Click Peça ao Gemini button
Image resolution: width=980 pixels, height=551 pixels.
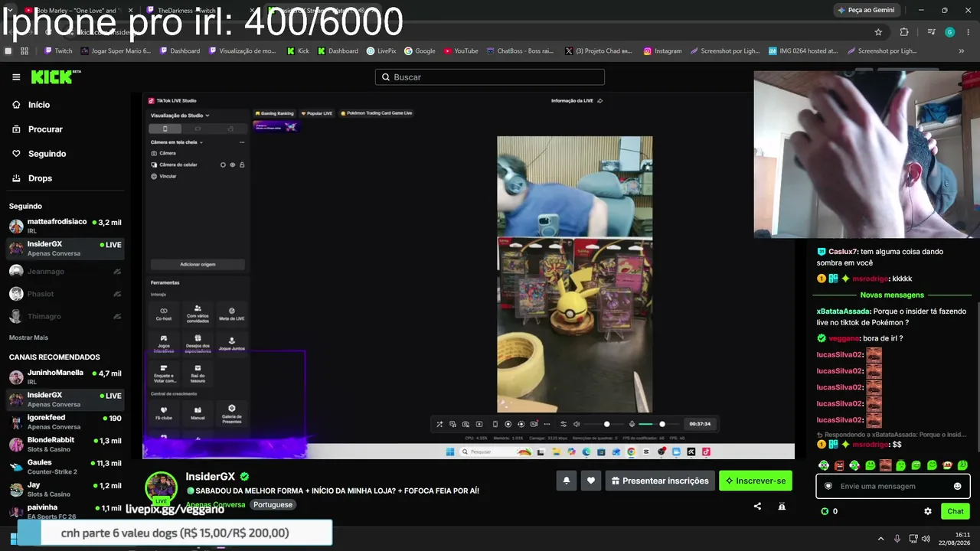point(866,10)
